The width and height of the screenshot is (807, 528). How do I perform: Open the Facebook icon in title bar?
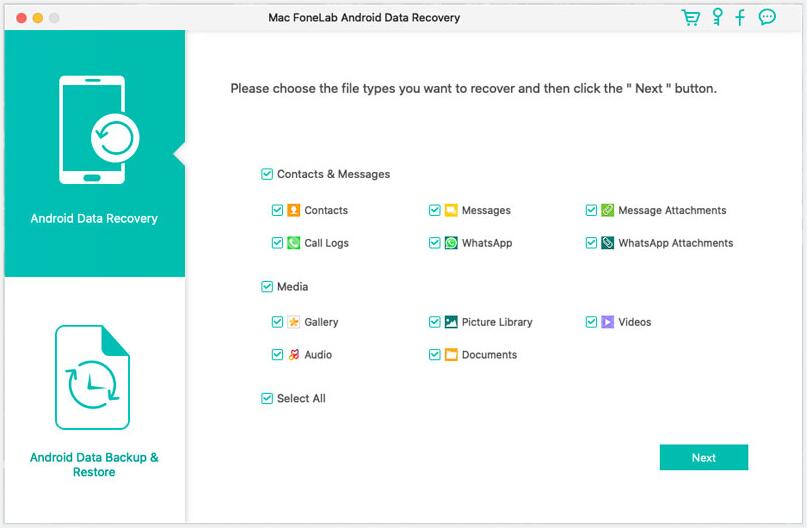pyautogui.click(x=741, y=17)
